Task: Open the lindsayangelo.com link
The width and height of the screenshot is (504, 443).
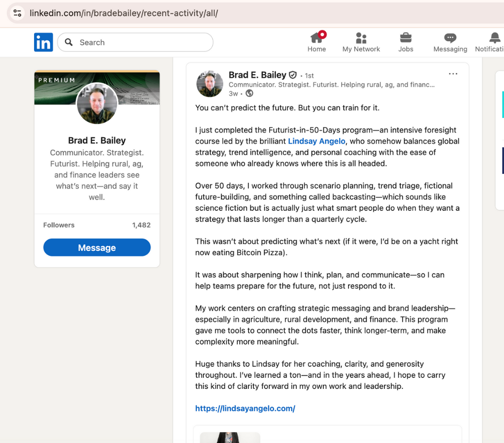Action: coord(245,408)
